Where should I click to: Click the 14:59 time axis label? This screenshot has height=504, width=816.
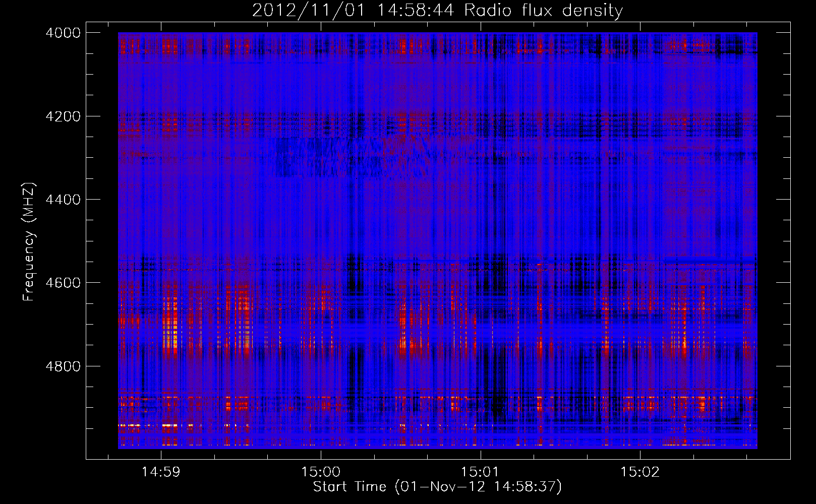161,472
